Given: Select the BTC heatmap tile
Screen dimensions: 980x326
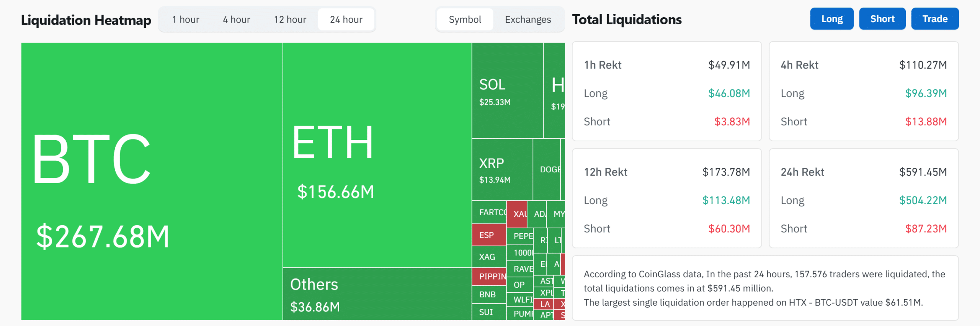Looking at the screenshot, I should pyautogui.click(x=152, y=181).
